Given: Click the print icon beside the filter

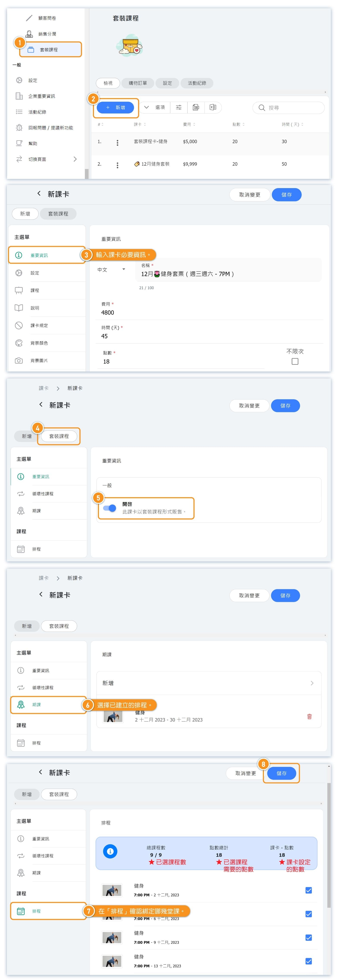Looking at the screenshot, I should (196, 108).
